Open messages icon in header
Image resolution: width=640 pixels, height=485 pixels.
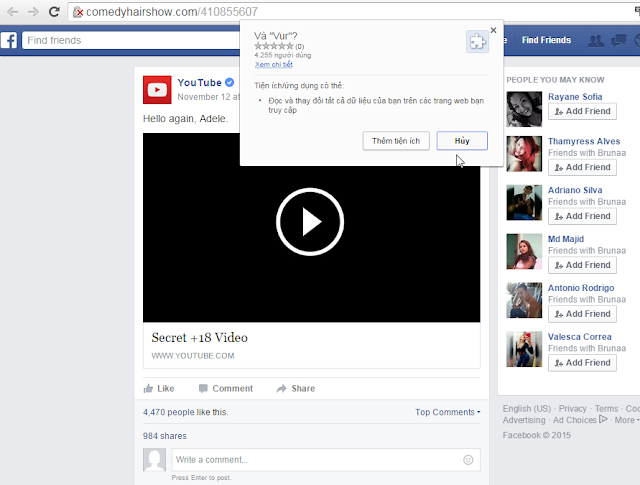point(618,40)
